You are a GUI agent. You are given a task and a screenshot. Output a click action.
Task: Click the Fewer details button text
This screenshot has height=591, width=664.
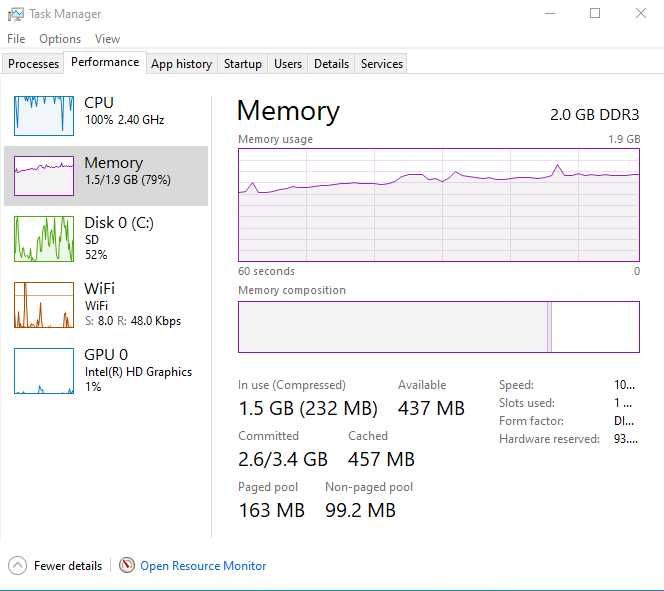click(x=68, y=566)
